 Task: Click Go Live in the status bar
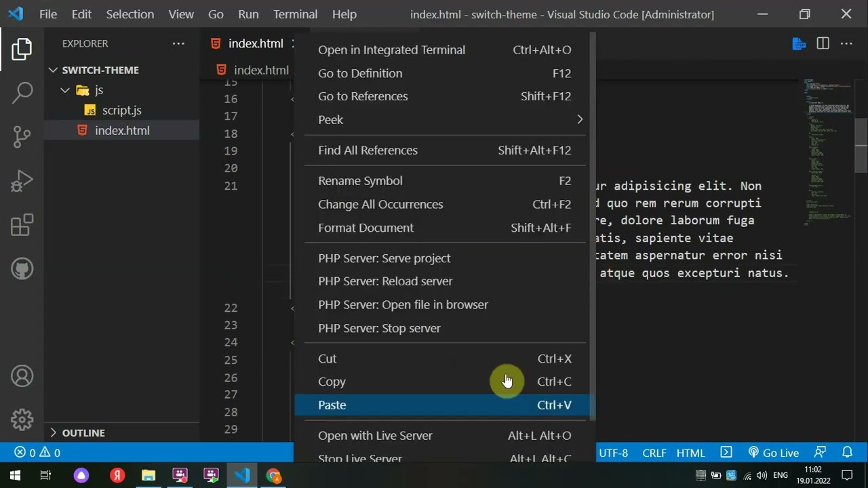774,453
